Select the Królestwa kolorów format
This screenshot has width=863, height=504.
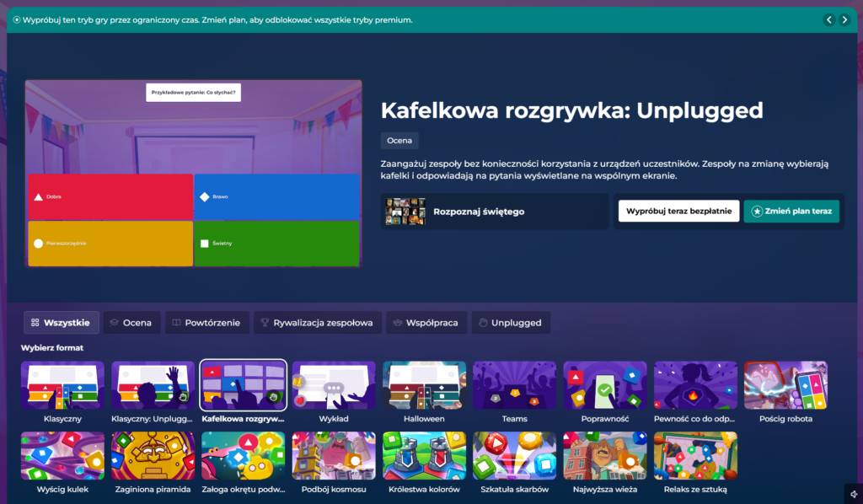pyautogui.click(x=424, y=456)
